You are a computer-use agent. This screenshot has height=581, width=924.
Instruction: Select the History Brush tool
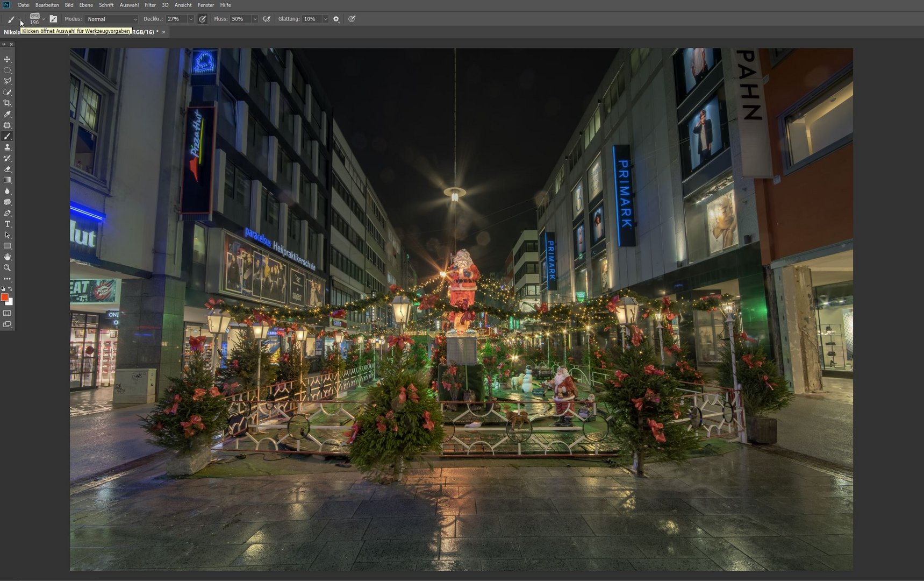7,158
